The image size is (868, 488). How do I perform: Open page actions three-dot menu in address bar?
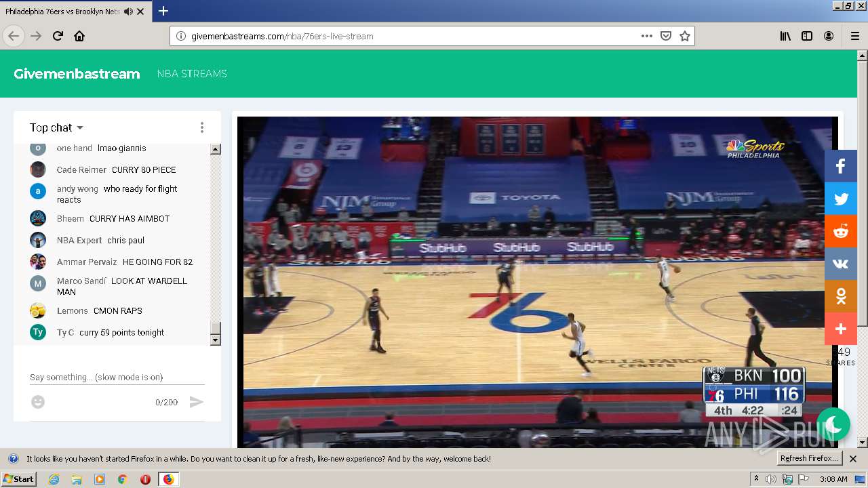click(x=647, y=36)
